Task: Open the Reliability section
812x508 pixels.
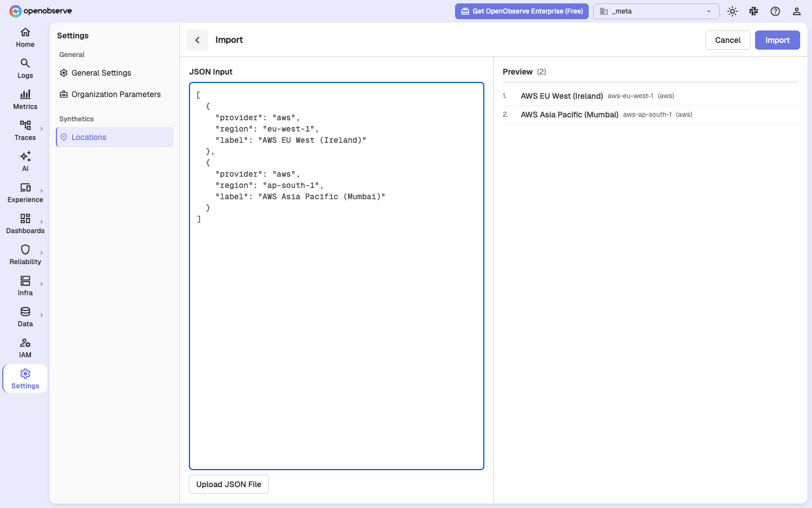Action: 25,255
